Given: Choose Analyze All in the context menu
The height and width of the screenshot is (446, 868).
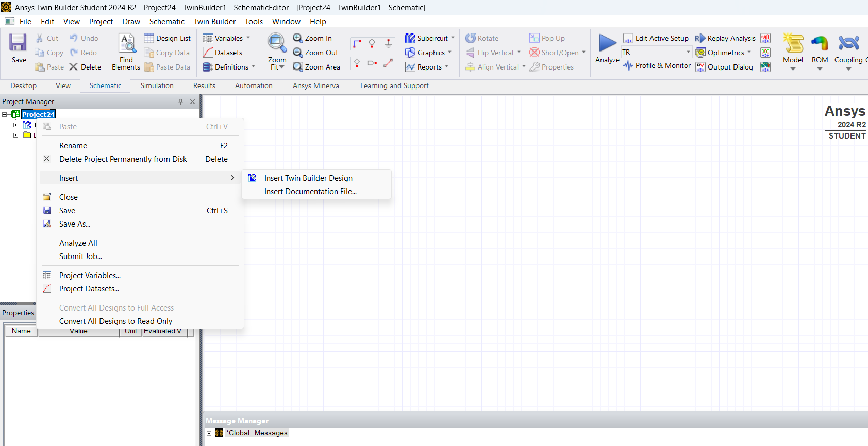Looking at the screenshot, I should 140,243.
